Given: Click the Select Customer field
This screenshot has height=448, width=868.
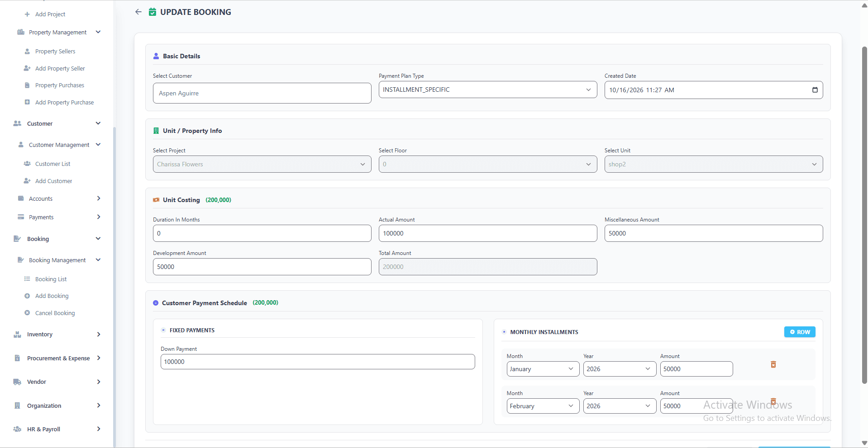Looking at the screenshot, I should (262, 93).
